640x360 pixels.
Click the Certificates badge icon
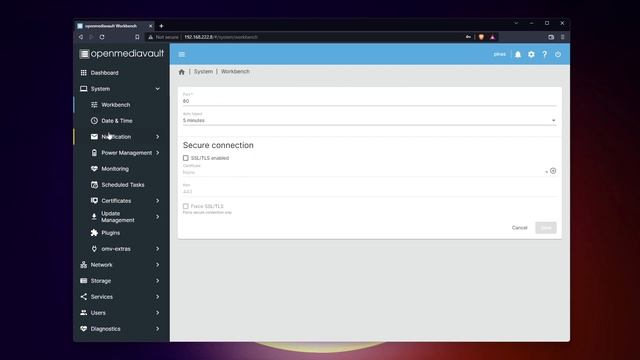(x=94, y=201)
